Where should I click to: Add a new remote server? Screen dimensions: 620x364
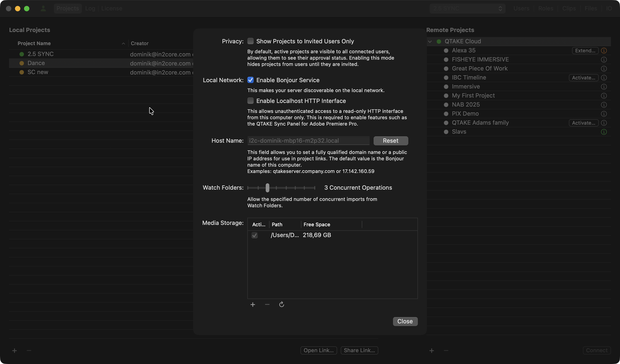[x=432, y=351]
